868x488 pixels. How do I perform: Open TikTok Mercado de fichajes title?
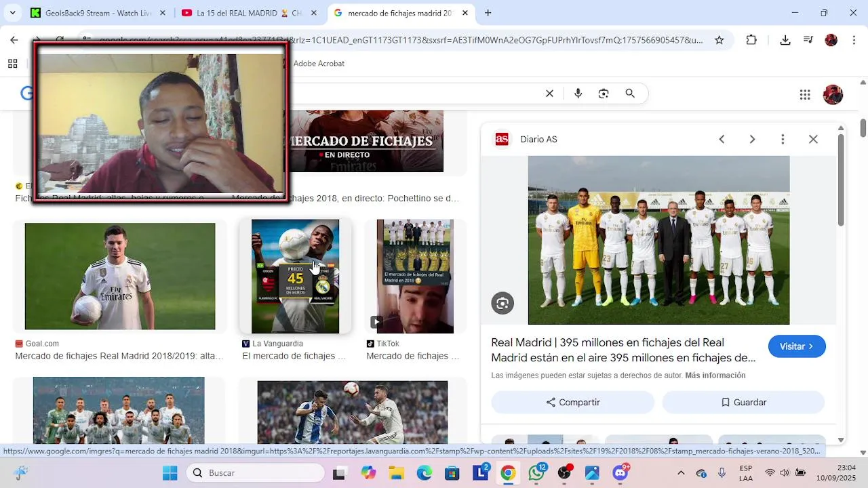click(412, 356)
